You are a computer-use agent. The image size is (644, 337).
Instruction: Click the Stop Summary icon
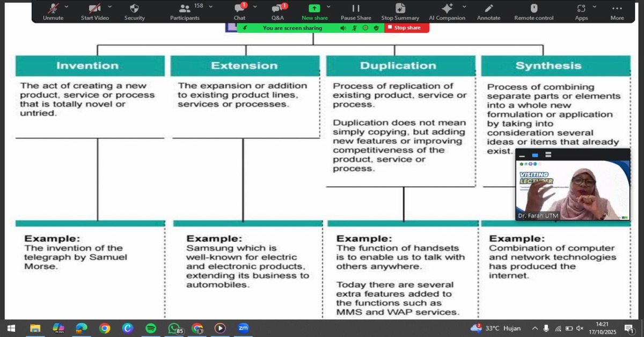pos(400,11)
